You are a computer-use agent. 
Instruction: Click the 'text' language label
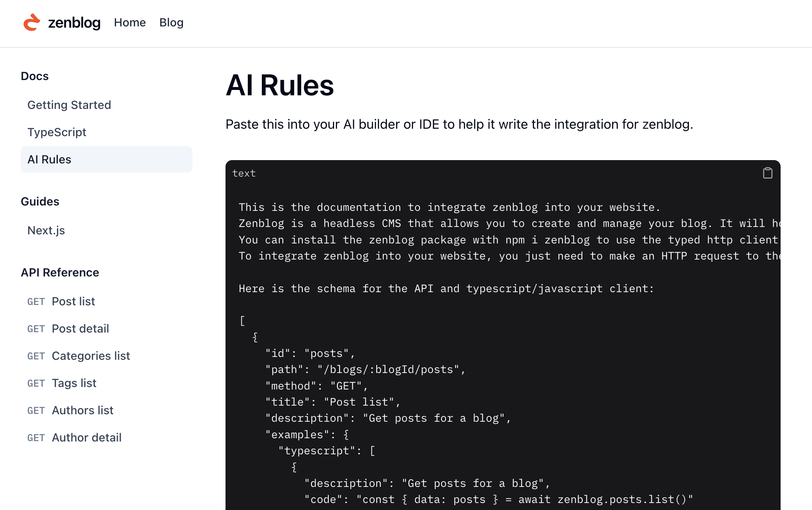(244, 173)
